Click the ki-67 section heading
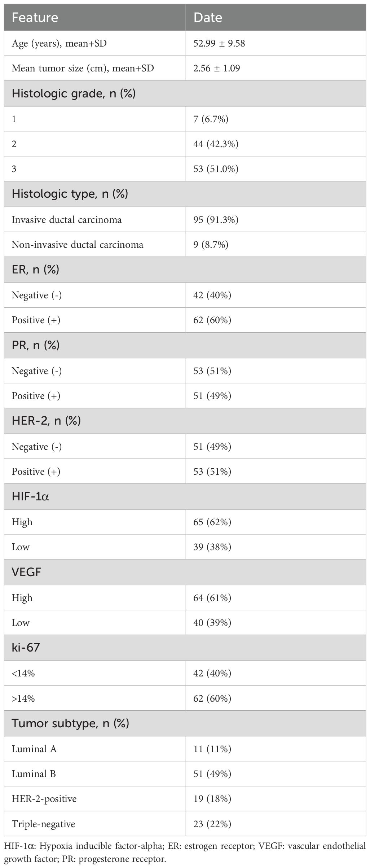This screenshot has width=370, height=868. [x=26, y=648]
